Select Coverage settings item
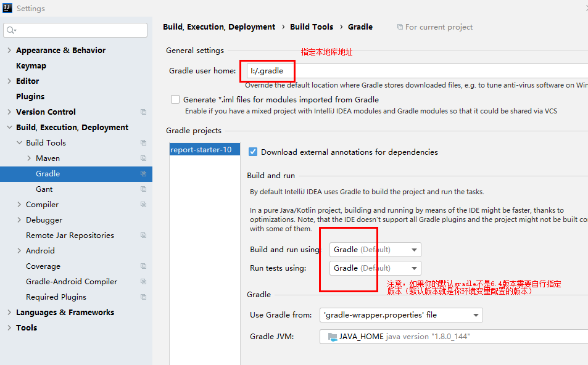Image resolution: width=588 pixels, height=365 pixels. pos(43,266)
